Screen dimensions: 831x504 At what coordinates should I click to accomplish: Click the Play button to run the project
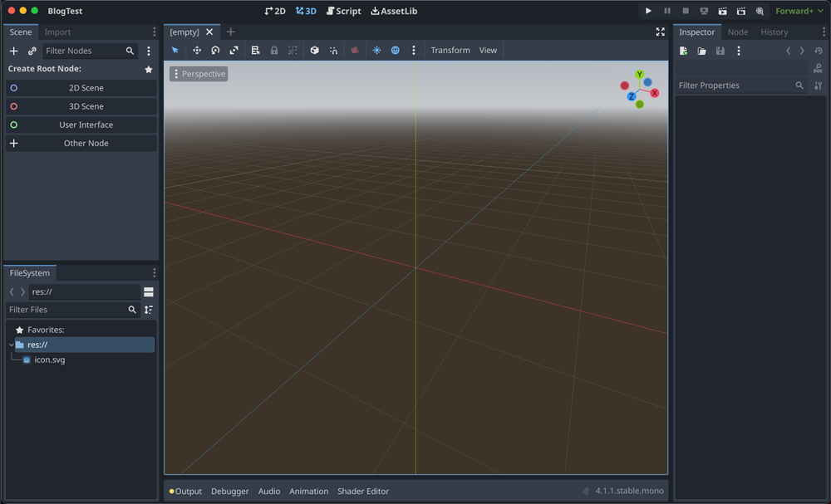tap(648, 11)
